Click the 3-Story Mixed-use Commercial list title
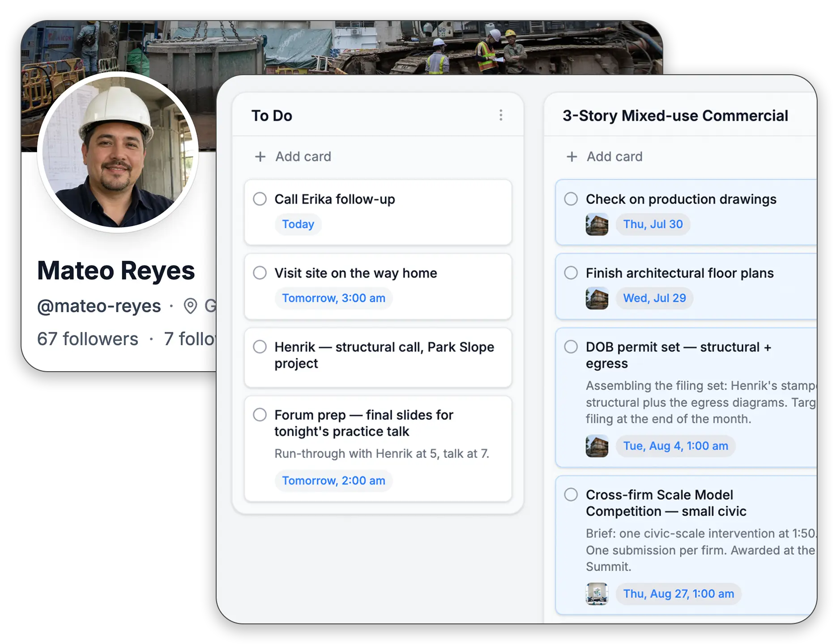Screen dimensions: 840x644 (675, 116)
